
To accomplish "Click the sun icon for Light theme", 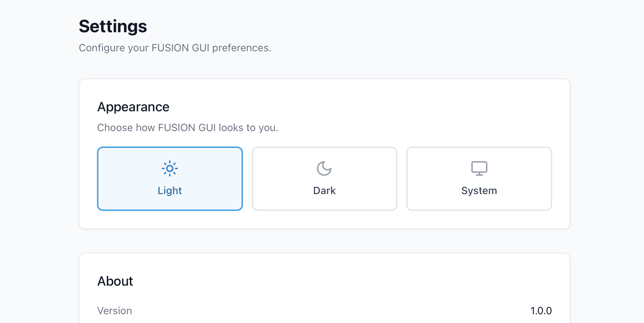I will (170, 168).
